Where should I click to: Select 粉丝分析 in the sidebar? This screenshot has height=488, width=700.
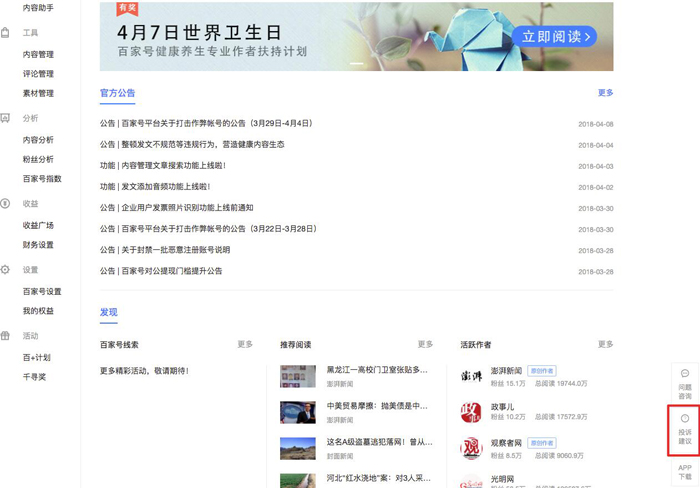[39, 160]
